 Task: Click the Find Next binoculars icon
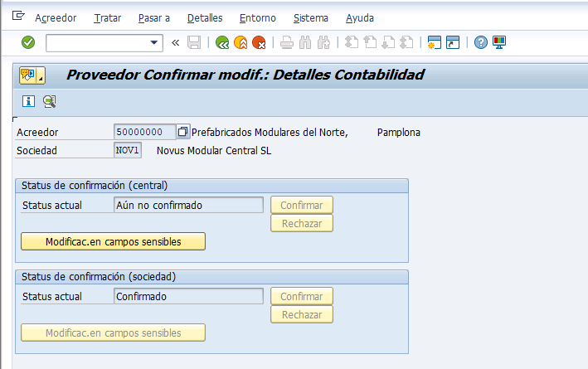323,42
